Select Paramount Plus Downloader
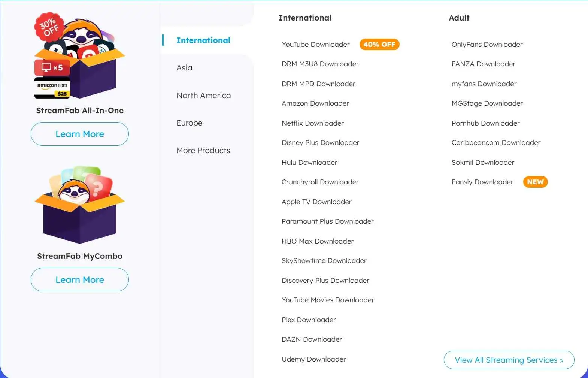 coord(328,221)
